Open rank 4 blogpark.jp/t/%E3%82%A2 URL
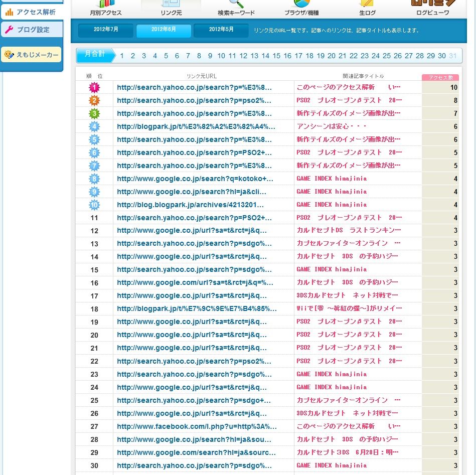Screen dimensions: 476x475 pos(196,126)
